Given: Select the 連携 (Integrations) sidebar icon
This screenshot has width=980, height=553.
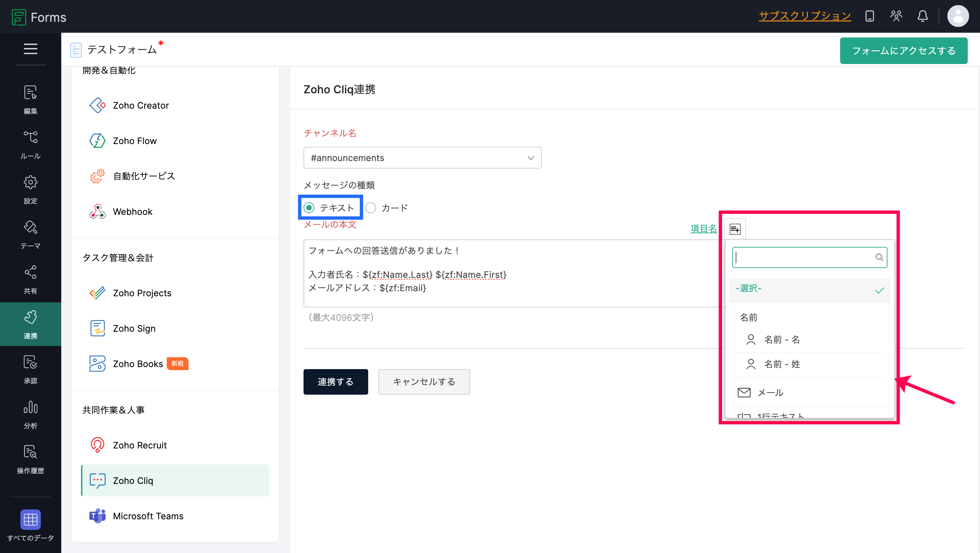Looking at the screenshot, I should pos(30,317).
